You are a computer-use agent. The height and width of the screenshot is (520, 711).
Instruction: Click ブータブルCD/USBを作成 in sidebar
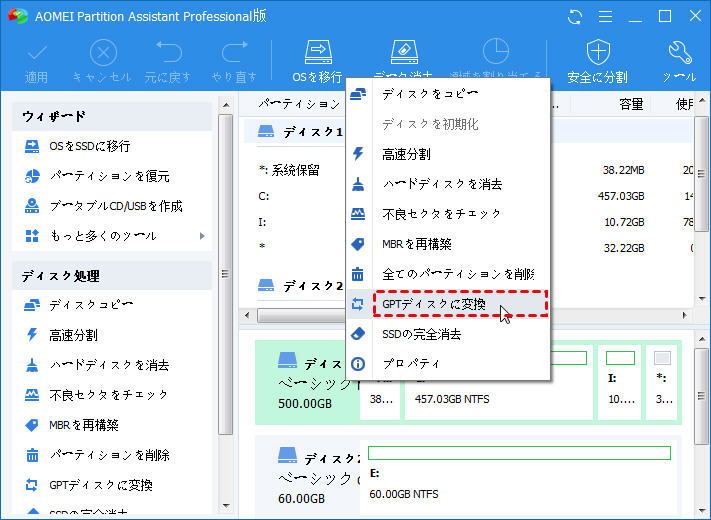pos(116,206)
